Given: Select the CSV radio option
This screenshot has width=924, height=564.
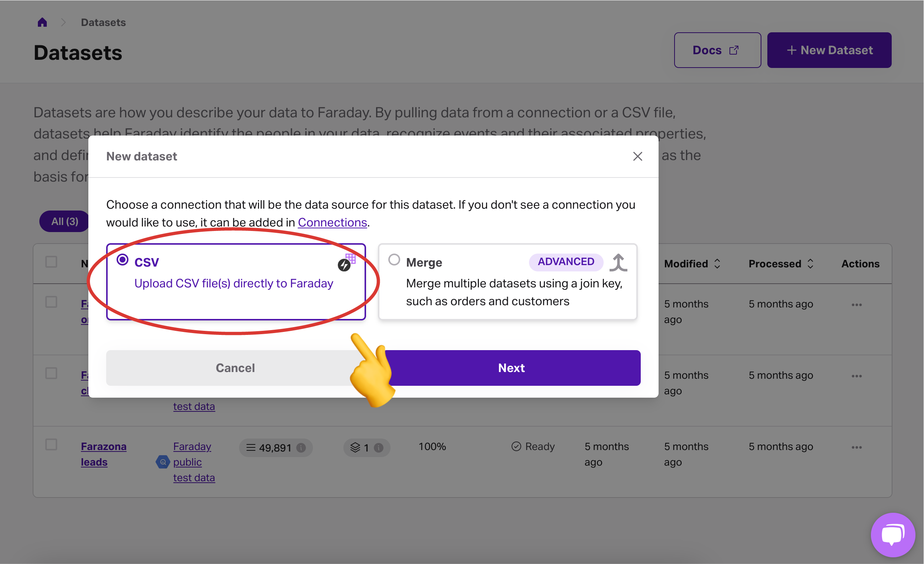Looking at the screenshot, I should click(122, 260).
